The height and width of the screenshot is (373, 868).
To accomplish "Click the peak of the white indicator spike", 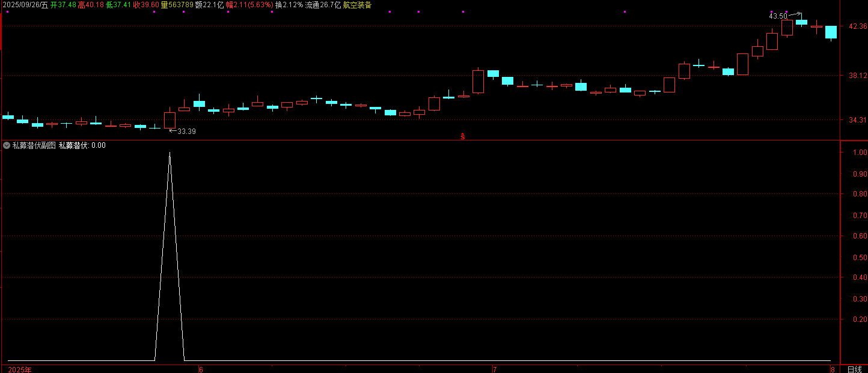I will 170,153.
